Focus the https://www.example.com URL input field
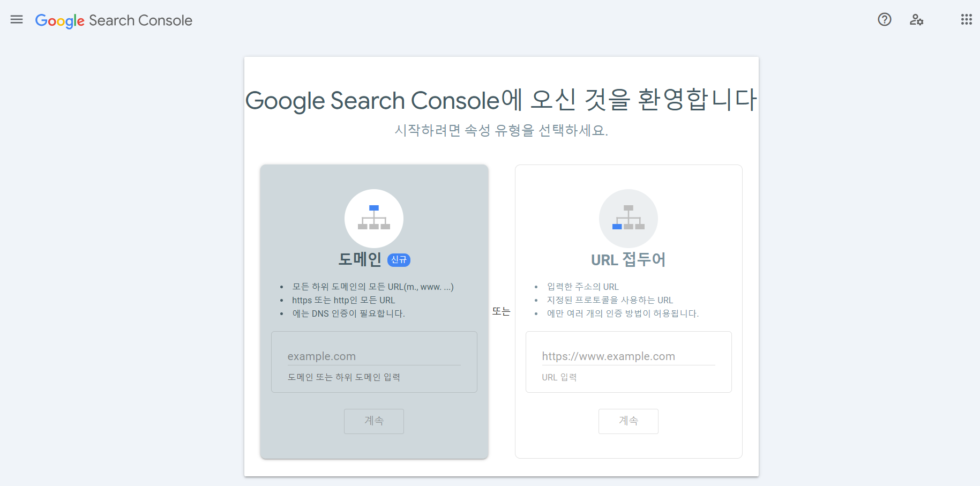Viewport: 980px width, 486px height. point(629,356)
